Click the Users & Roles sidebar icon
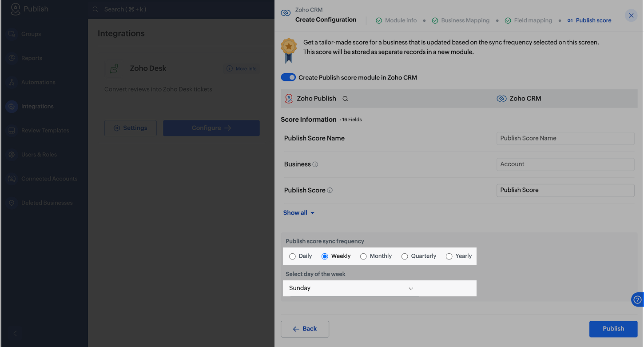The height and width of the screenshot is (347, 644). pos(12,155)
